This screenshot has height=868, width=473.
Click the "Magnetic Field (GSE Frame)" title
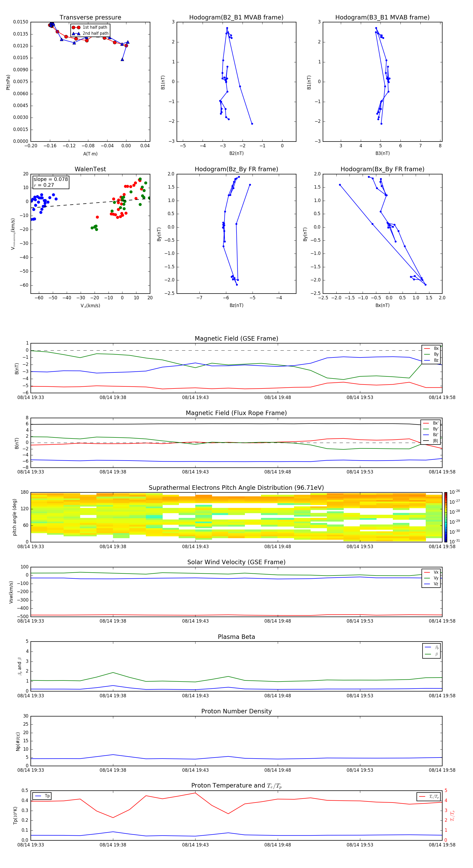[x=236, y=339]
